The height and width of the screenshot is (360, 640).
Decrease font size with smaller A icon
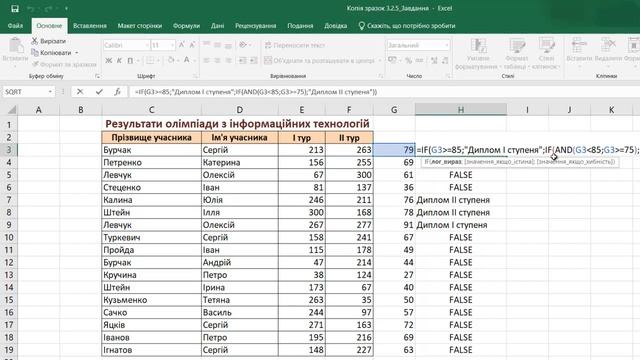point(192,45)
